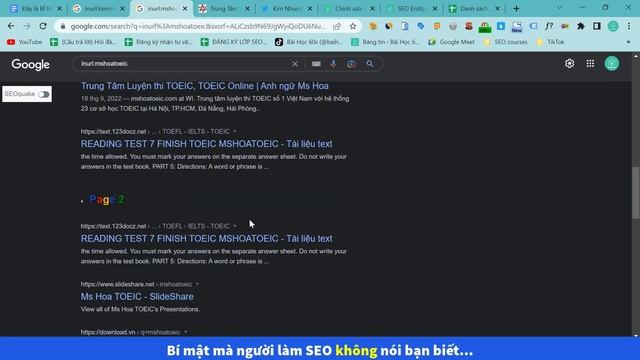Open a new browser tab
640x360 pixels.
(x=516, y=9)
